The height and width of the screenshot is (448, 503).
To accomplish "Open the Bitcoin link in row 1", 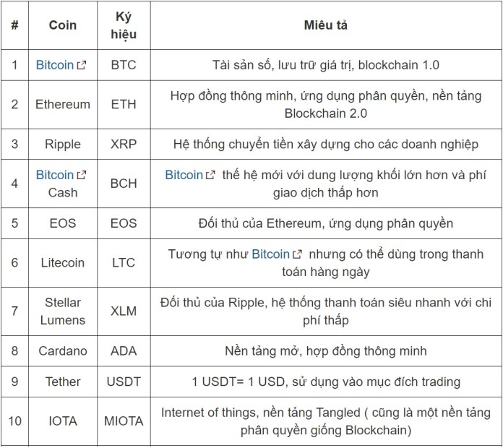I will [55, 65].
